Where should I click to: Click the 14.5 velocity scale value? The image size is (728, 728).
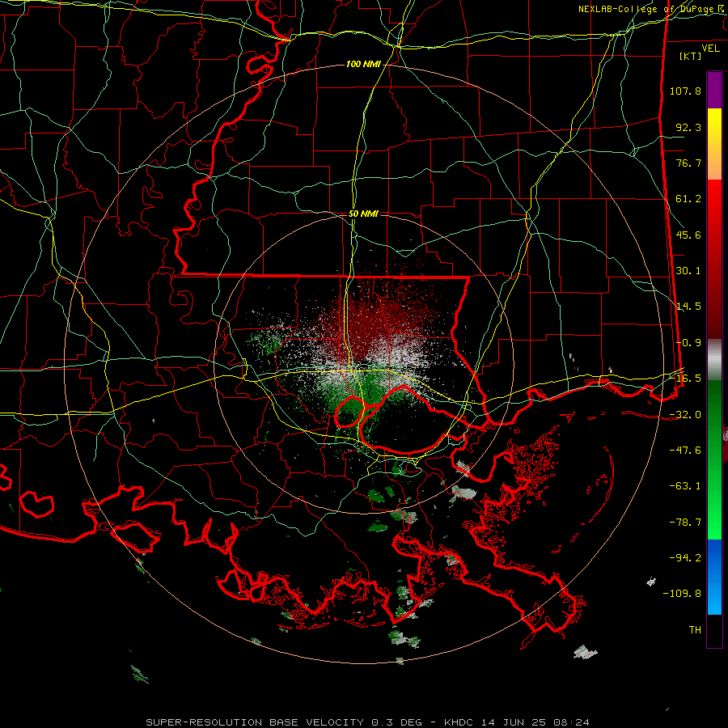tap(688, 307)
